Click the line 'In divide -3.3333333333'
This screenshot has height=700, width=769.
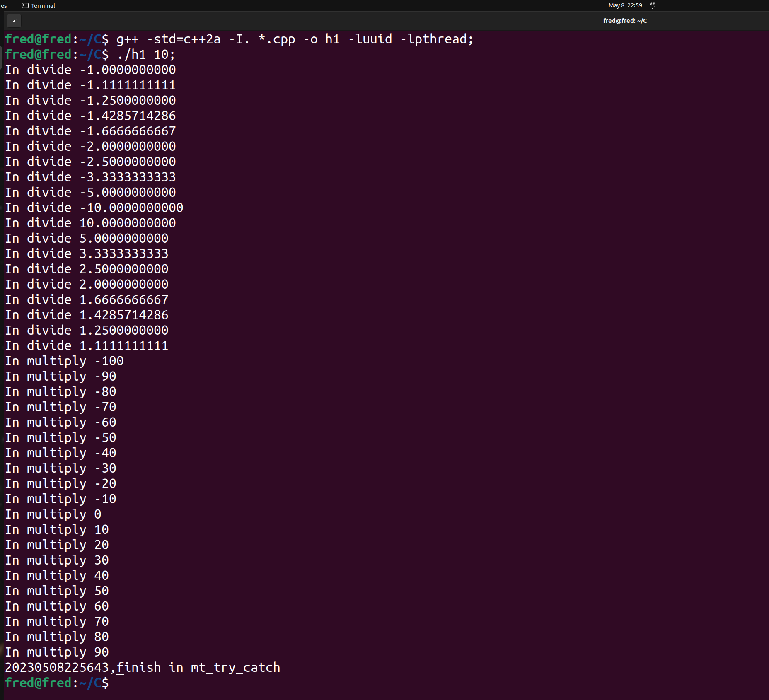point(90,177)
